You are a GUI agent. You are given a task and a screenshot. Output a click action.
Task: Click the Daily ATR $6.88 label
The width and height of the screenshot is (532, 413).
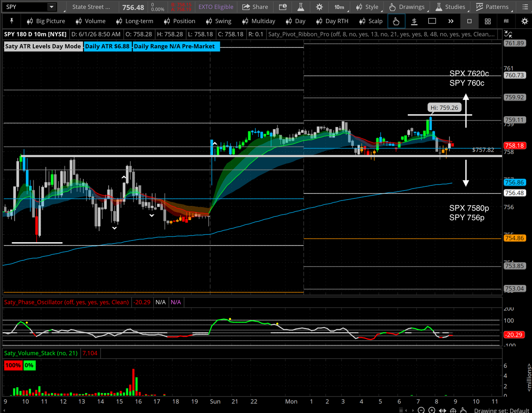click(x=108, y=46)
